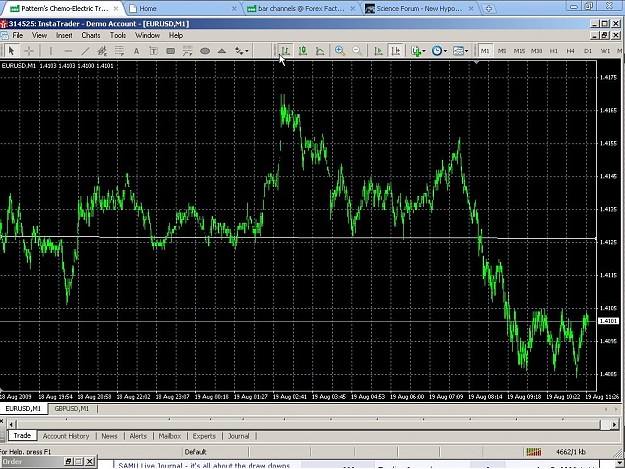Open the Account History terminal tab

pos(66,436)
